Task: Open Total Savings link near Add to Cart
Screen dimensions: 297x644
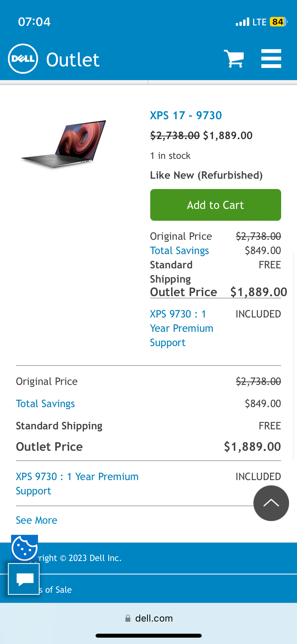Action: point(180,251)
